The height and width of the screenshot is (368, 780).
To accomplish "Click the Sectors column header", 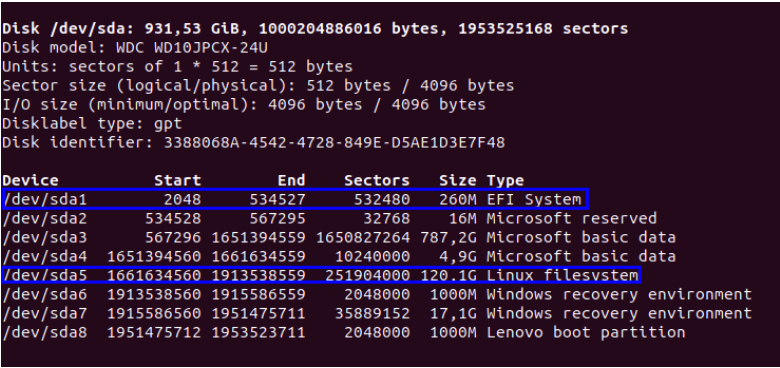I will pos(377,180).
